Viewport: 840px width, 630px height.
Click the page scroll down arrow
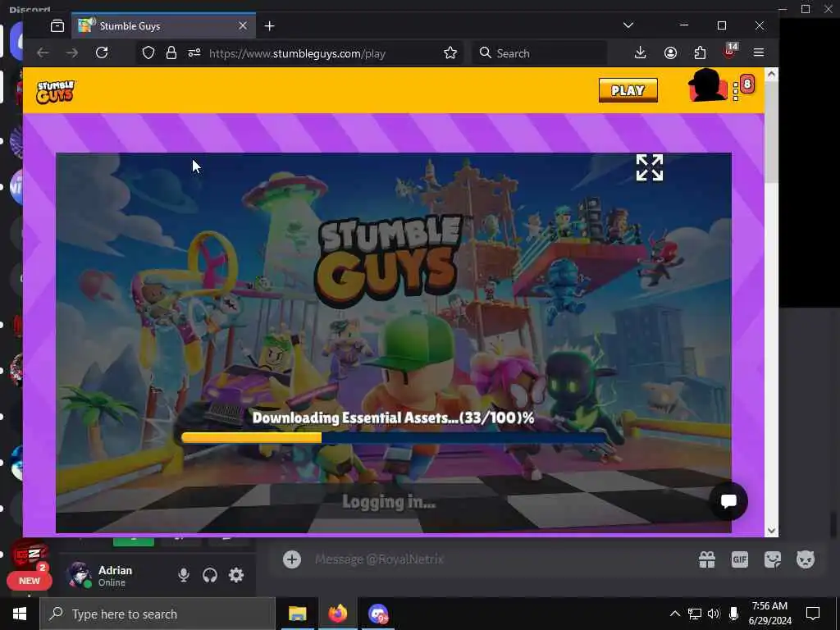pyautogui.click(x=771, y=531)
